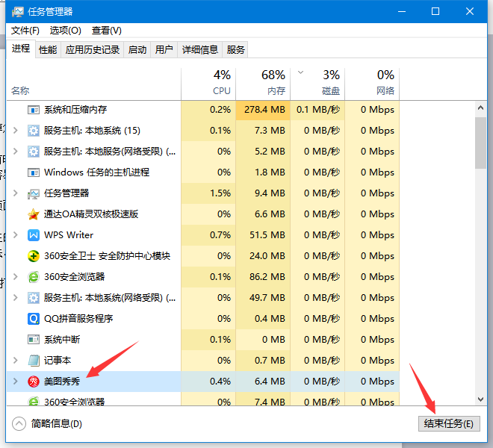
Task: Click the Windows 任务的主机进程 icon
Action: pos(34,172)
